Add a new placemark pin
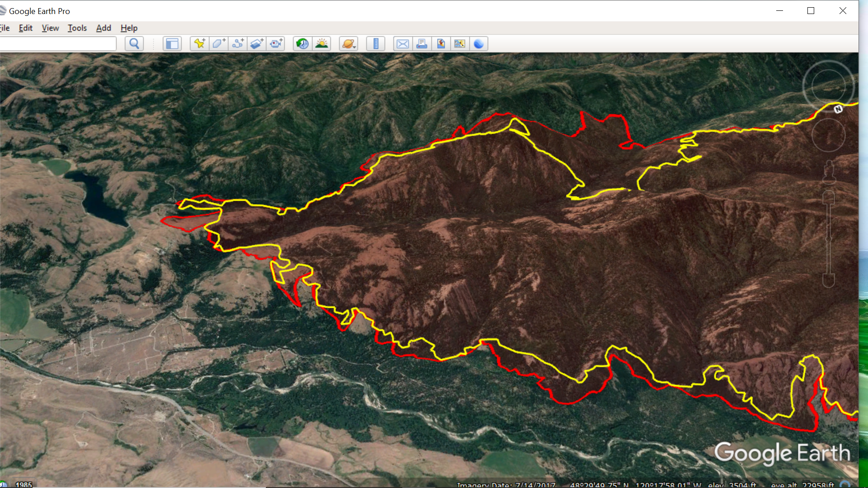This screenshot has width=868, height=488. tap(199, 44)
